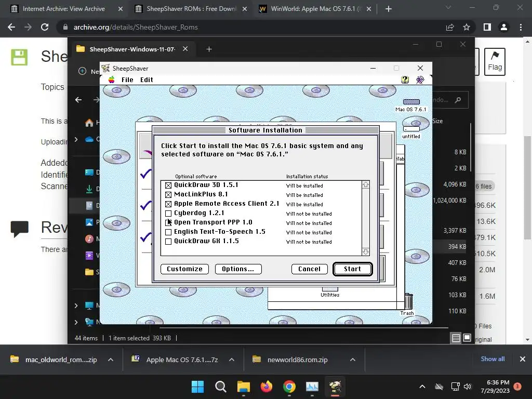Click Show all downloads link

click(x=493, y=359)
